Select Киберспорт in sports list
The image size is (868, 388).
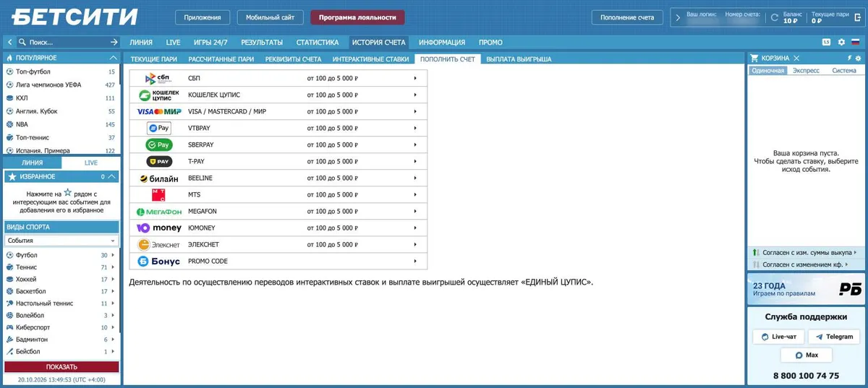pyautogui.click(x=33, y=327)
